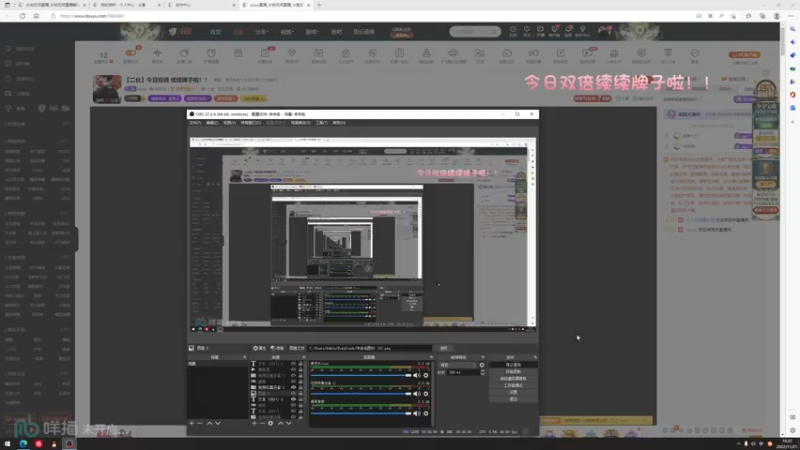Viewport: 800px width, 450px height.
Task: Reload the page with browser refresh icon
Action: [x=22, y=16]
